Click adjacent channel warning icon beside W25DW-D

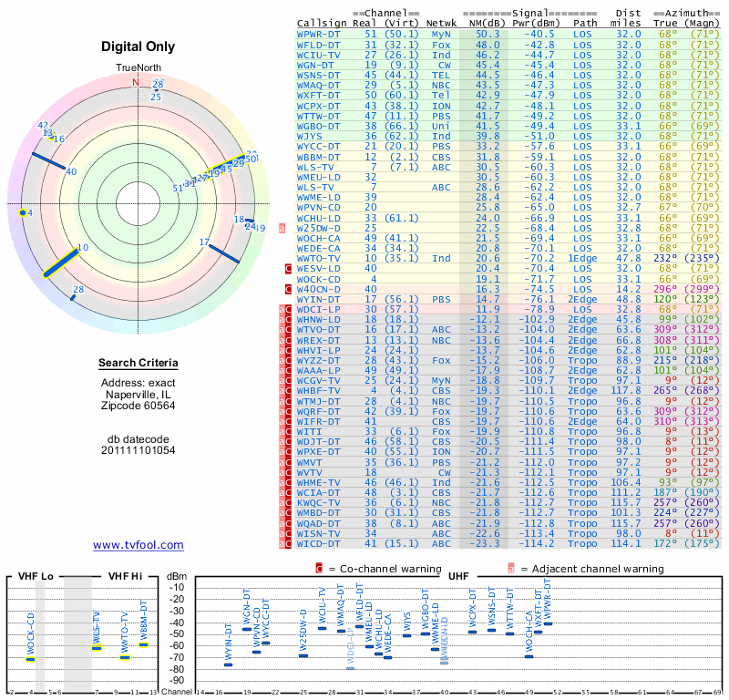(282, 229)
